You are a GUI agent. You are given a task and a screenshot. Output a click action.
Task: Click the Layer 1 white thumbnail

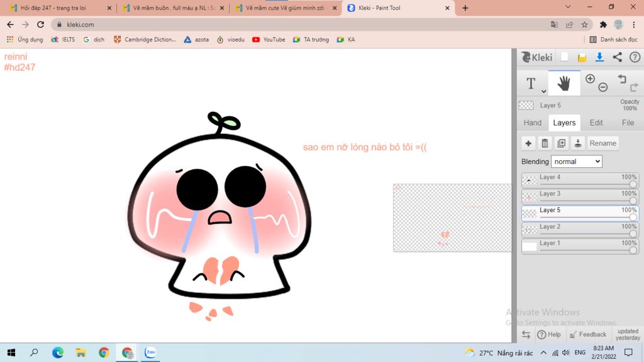[529, 246]
